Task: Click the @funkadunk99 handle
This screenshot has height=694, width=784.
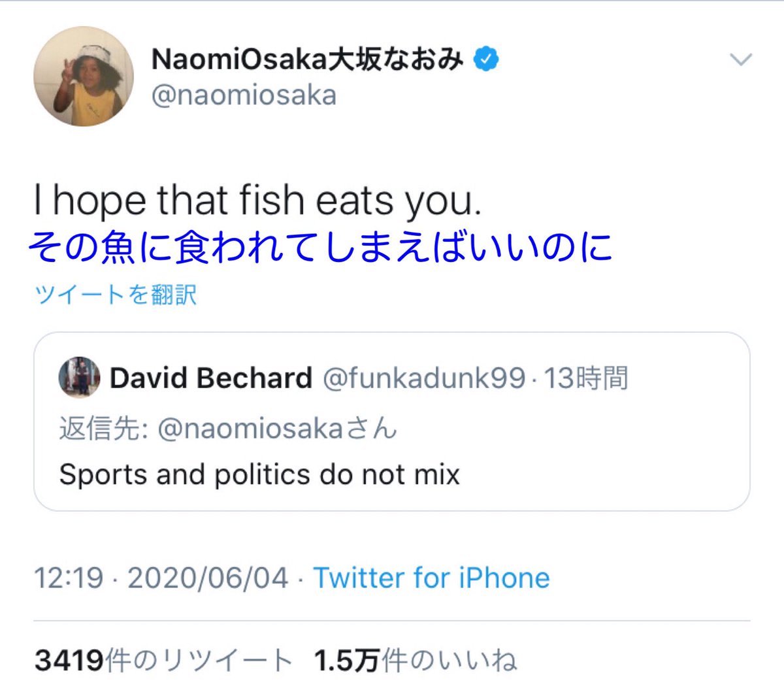Action: click(424, 378)
